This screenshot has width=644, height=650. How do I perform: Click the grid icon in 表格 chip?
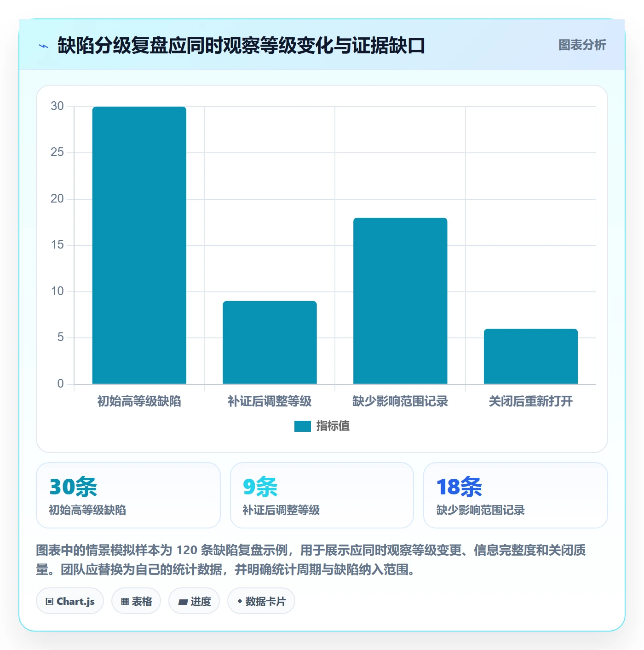[125, 602]
